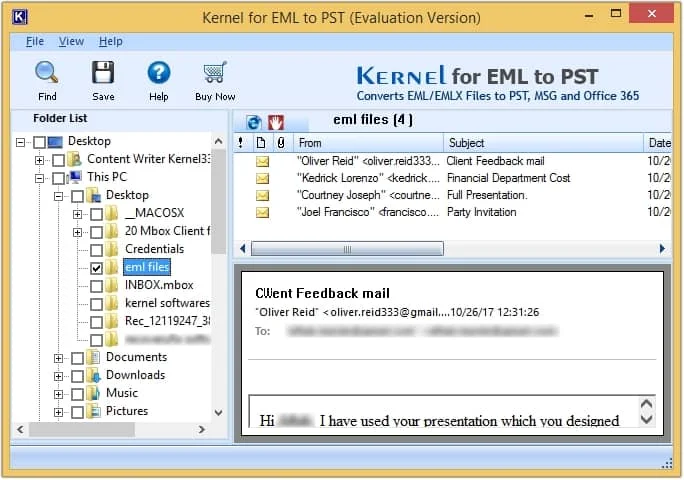Screen dimensions: 684x480
Task: Select the eml files folder label
Action: coord(147,267)
